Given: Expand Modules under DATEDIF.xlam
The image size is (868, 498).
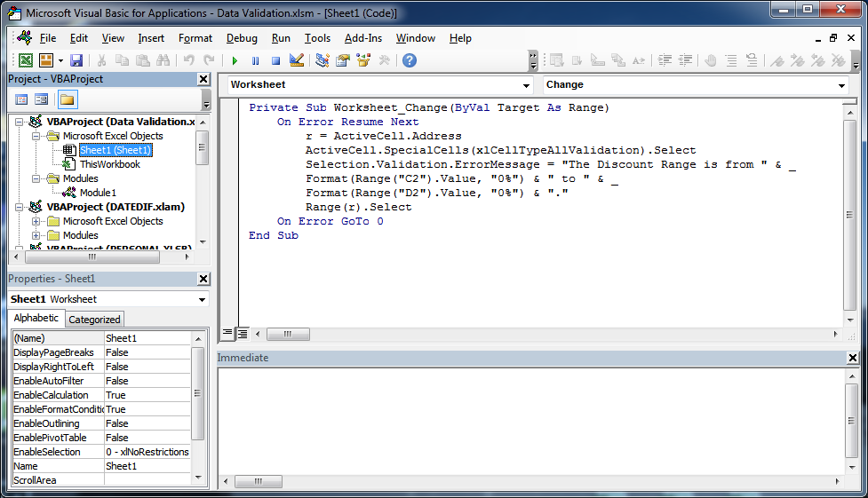Looking at the screenshot, I should pyautogui.click(x=36, y=236).
